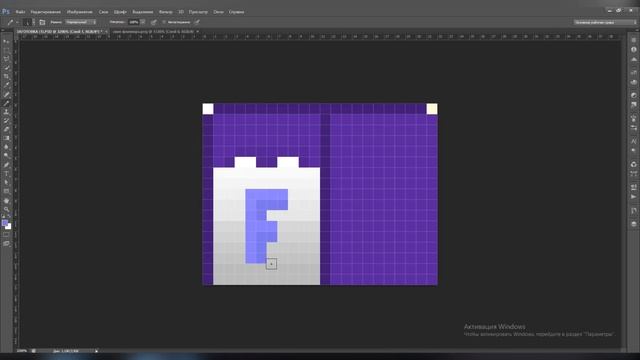Select the Eraser tool
This screenshot has height=360, width=640.
[6, 129]
